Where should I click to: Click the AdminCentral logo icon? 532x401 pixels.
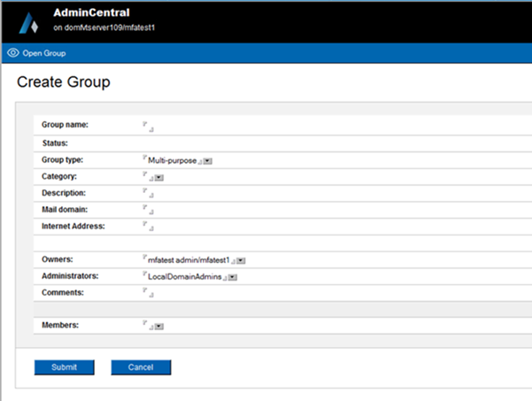29,21
